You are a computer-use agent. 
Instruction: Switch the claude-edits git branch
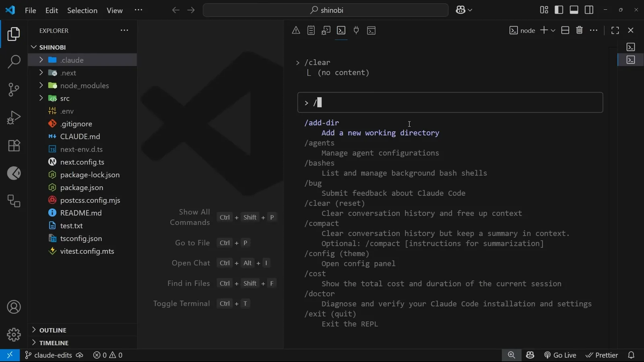pos(48,355)
